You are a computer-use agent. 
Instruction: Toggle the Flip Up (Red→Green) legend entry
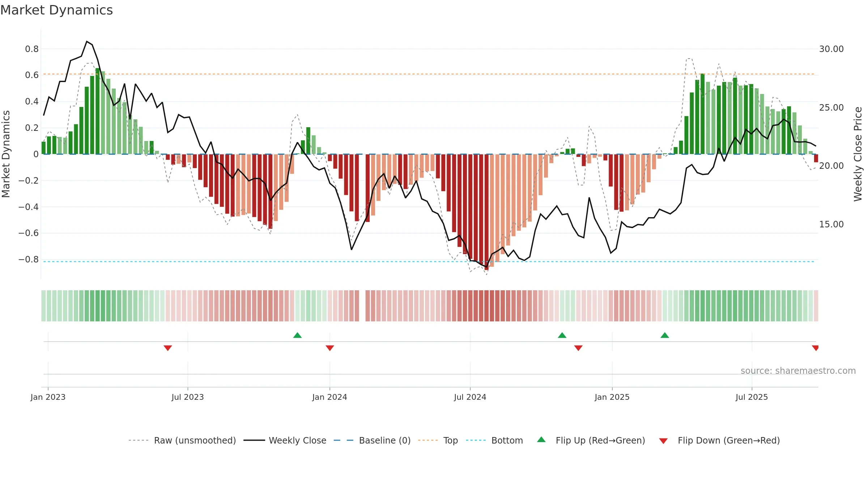coord(591,440)
